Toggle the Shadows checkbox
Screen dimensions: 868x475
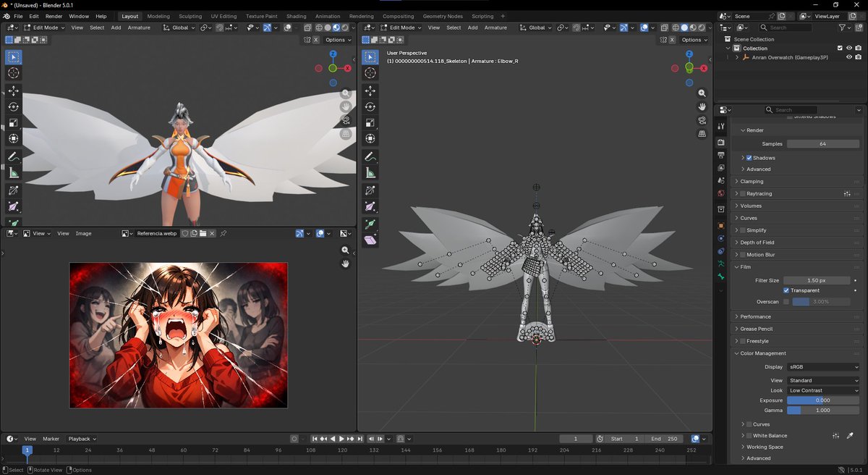click(749, 158)
